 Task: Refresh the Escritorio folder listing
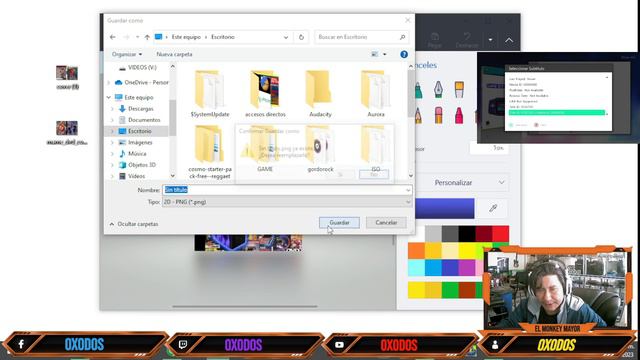[301, 37]
